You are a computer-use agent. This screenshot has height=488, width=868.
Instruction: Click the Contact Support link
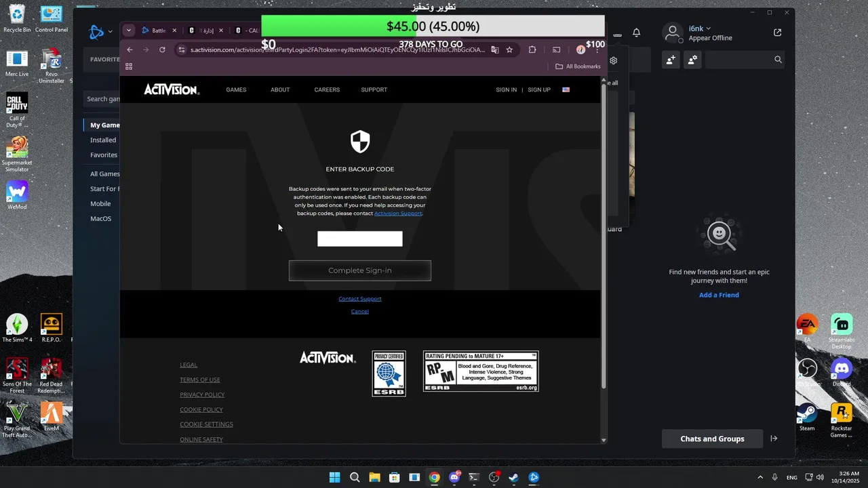pyautogui.click(x=360, y=299)
